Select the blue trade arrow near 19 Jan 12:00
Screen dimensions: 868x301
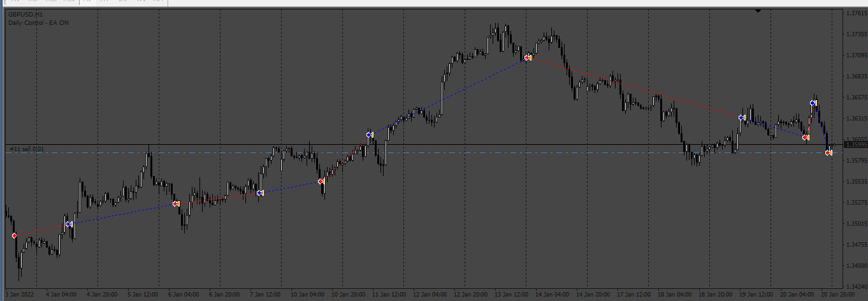742,117
